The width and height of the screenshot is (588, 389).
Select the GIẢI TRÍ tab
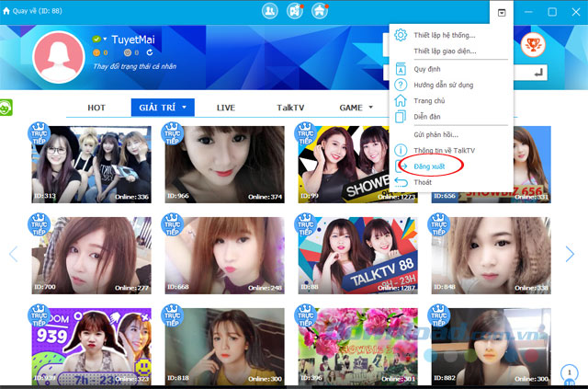pyautogui.click(x=163, y=108)
